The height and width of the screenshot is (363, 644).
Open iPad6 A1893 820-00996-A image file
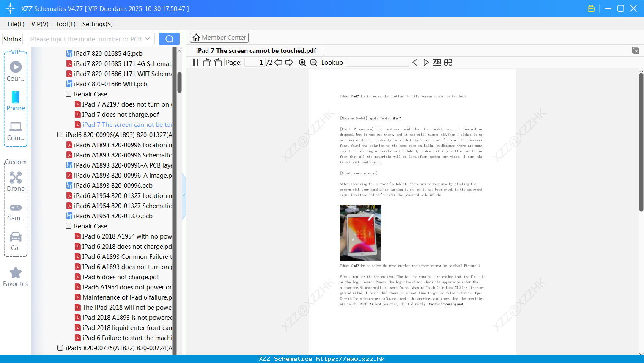[119, 175]
